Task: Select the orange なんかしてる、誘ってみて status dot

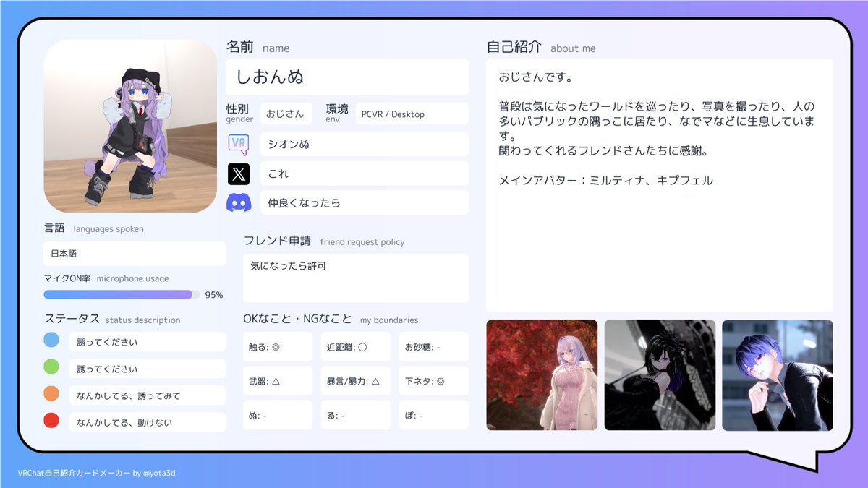Action: 51,394
